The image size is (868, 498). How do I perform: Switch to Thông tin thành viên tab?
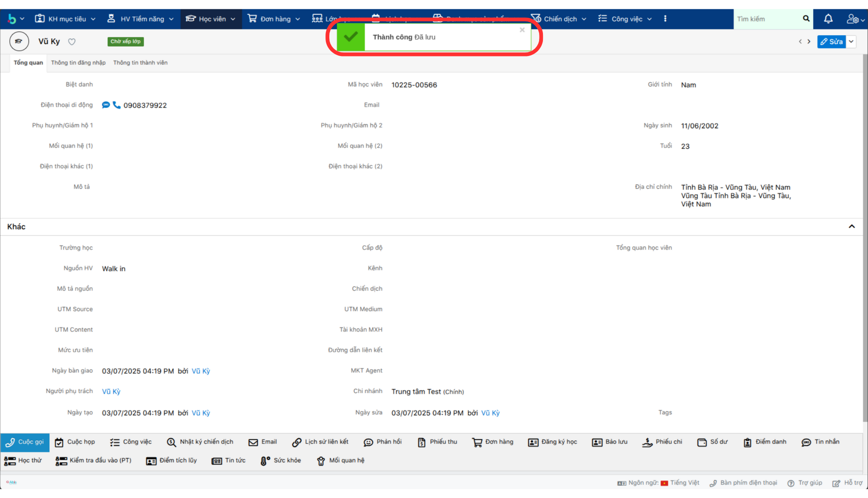[x=140, y=63]
